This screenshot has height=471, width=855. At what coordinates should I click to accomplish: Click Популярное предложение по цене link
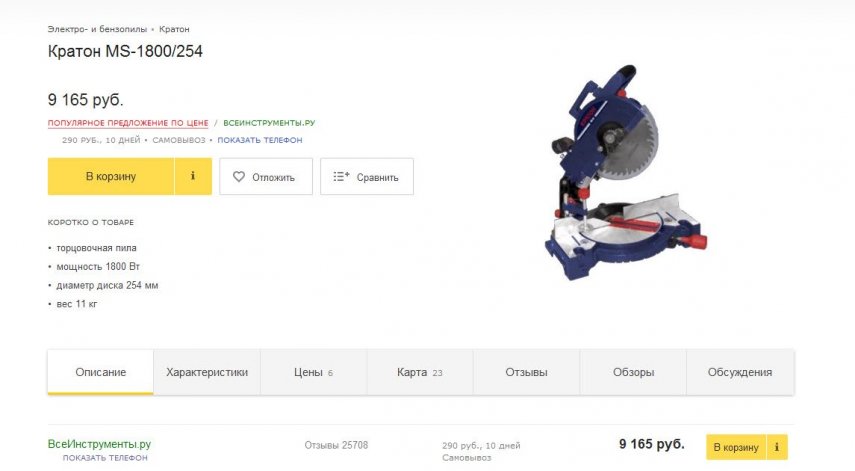click(x=128, y=123)
